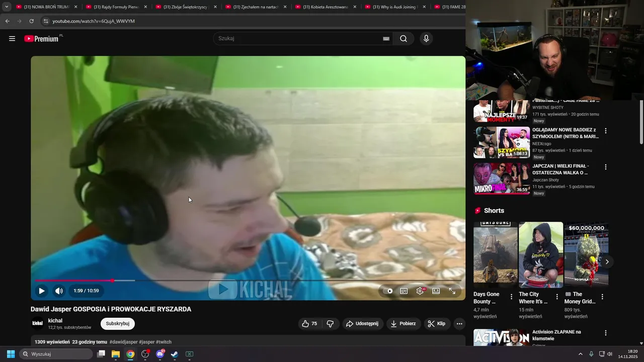The height and width of the screenshot is (362, 644).
Task: Toggle the autoplay switch in player
Action: click(388, 291)
